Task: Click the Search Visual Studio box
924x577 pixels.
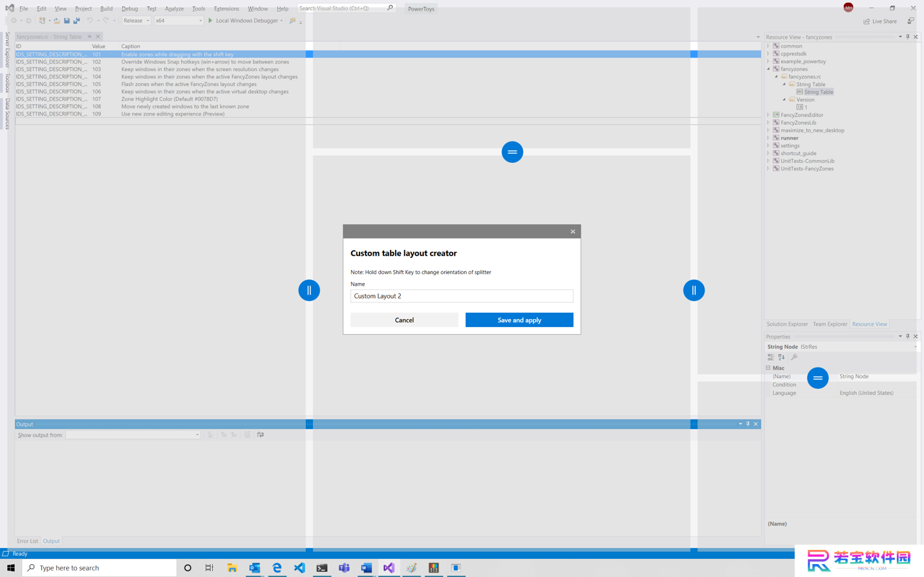Action: [x=346, y=8]
